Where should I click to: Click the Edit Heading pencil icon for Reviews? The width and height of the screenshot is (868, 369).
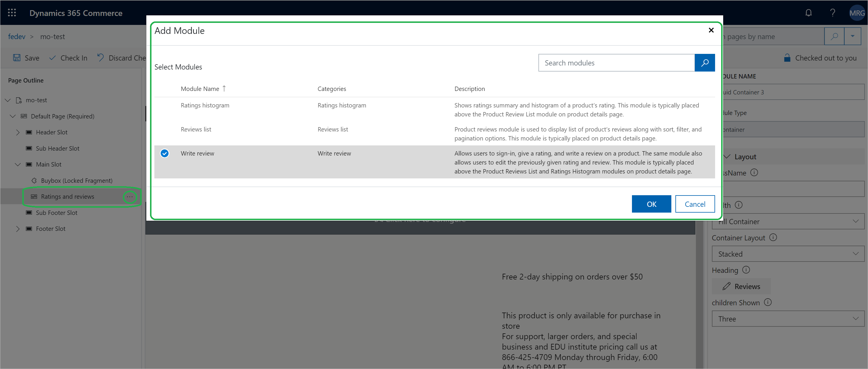tap(725, 286)
